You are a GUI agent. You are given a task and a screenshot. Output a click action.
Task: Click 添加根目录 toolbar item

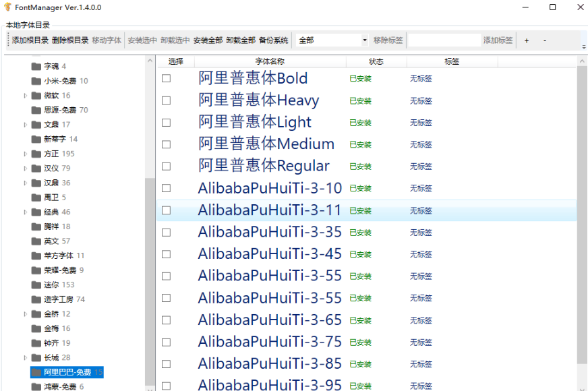pos(30,40)
